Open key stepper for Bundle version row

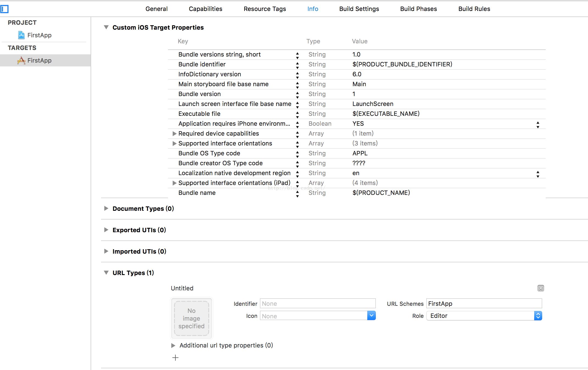point(297,95)
